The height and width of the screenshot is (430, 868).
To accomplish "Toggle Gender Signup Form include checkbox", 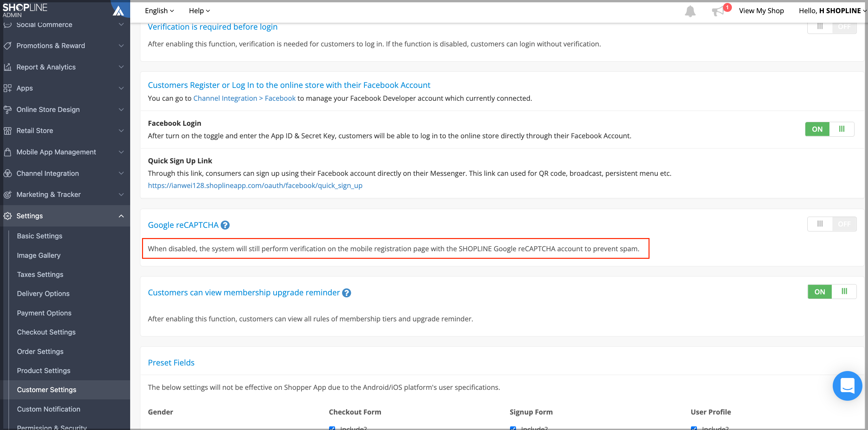I will (x=513, y=428).
